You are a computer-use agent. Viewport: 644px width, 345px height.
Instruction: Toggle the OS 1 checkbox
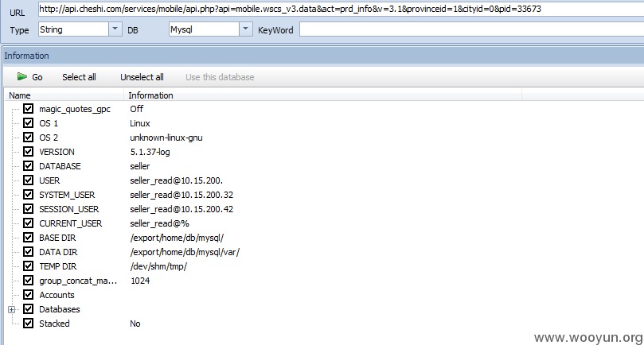pos(29,123)
